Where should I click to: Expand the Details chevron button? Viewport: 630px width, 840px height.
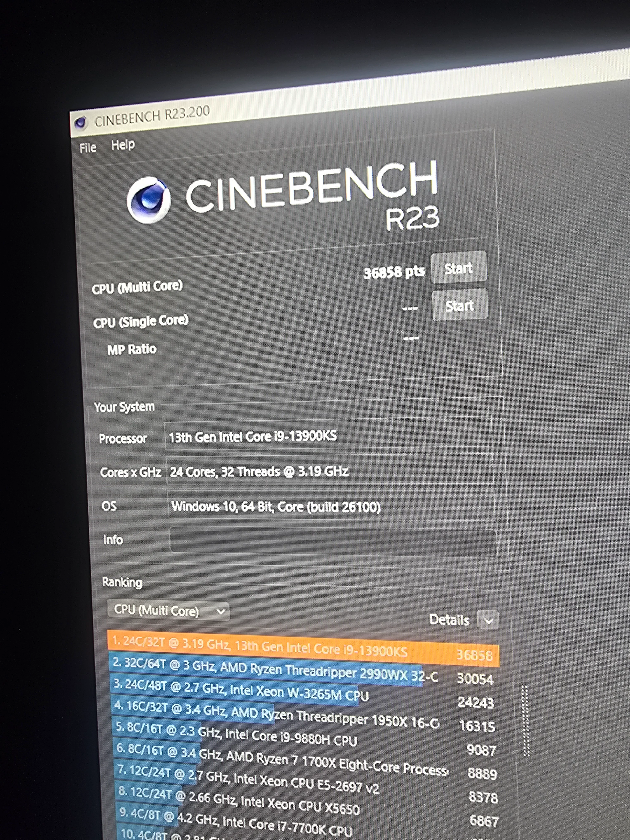[488, 620]
